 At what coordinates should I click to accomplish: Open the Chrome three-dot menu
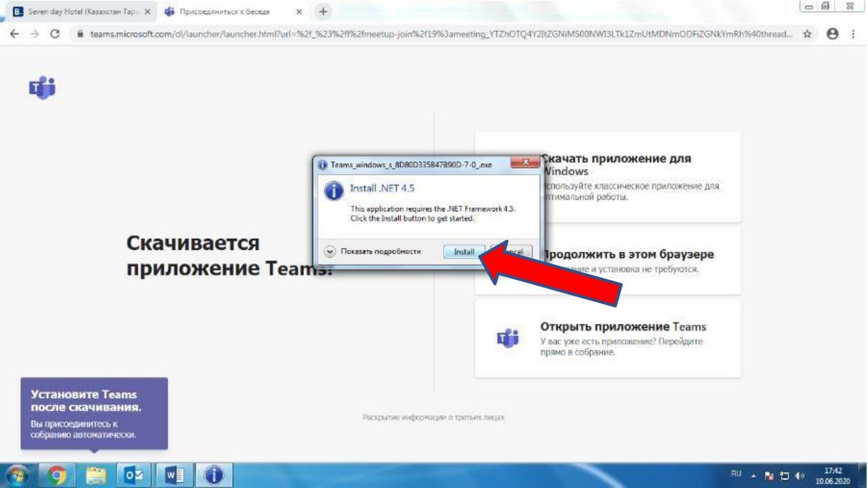853,35
